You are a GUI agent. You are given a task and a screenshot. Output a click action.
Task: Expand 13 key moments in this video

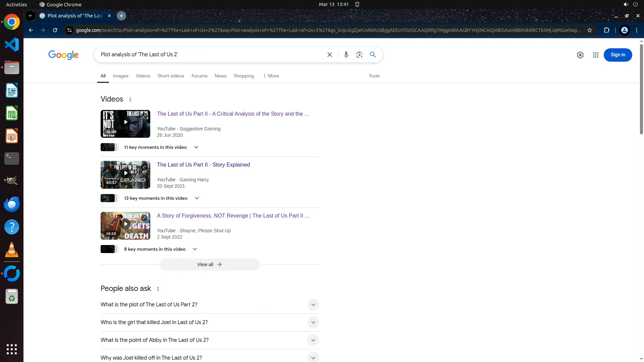pos(197,198)
